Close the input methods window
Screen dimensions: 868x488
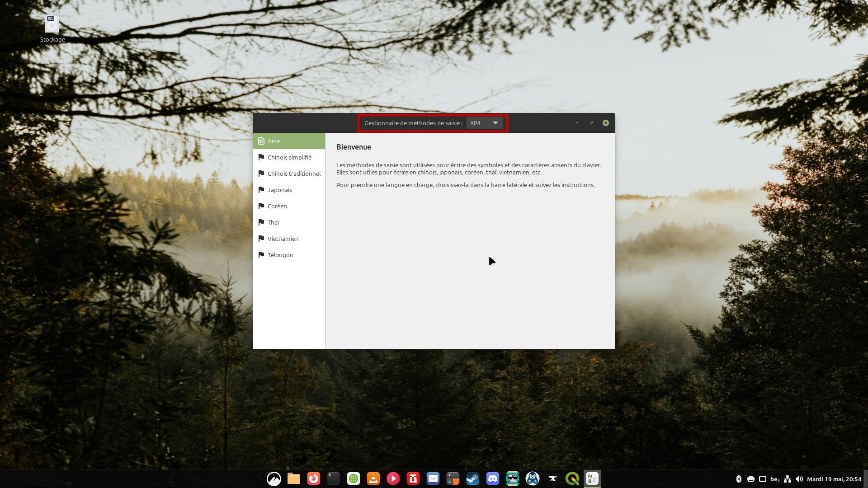606,123
